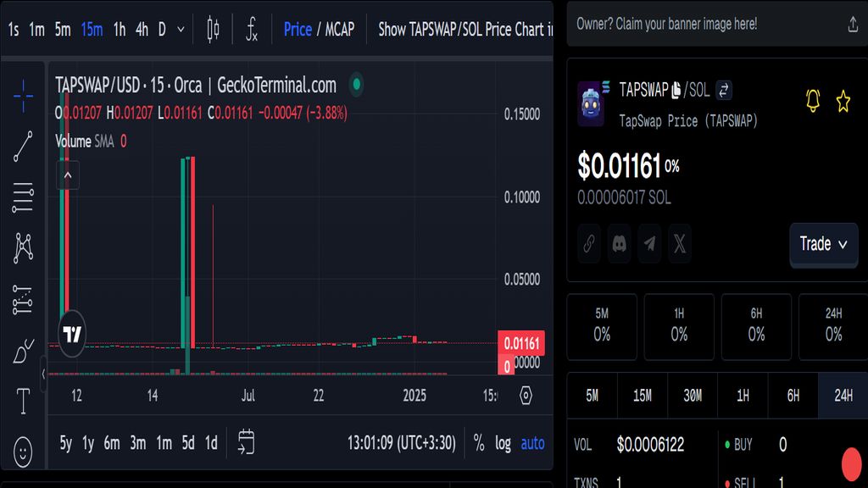The image size is (868, 488).
Task: Select the 15M stats tab
Action: 643,395
